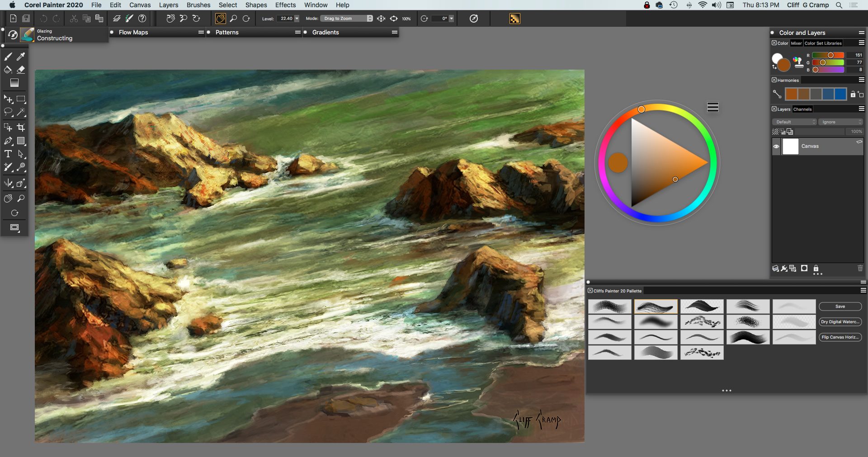Select the Brush tool in the toolbox
The width and height of the screenshot is (868, 457).
click(8, 57)
